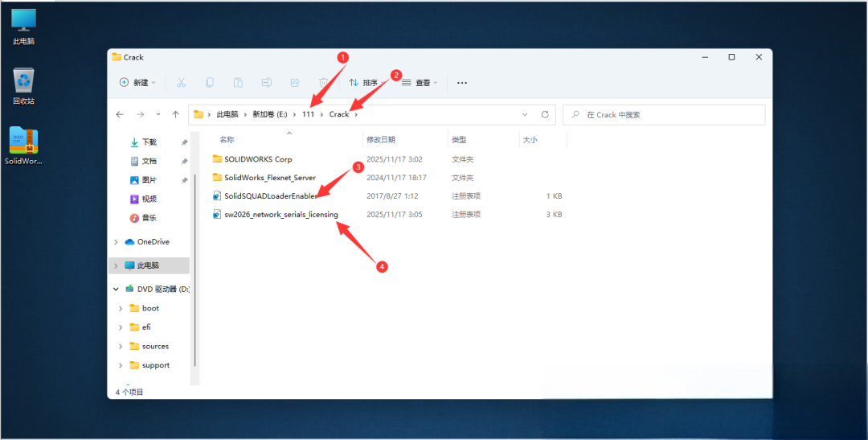Select 此电脑 in the sidebar

[149, 265]
